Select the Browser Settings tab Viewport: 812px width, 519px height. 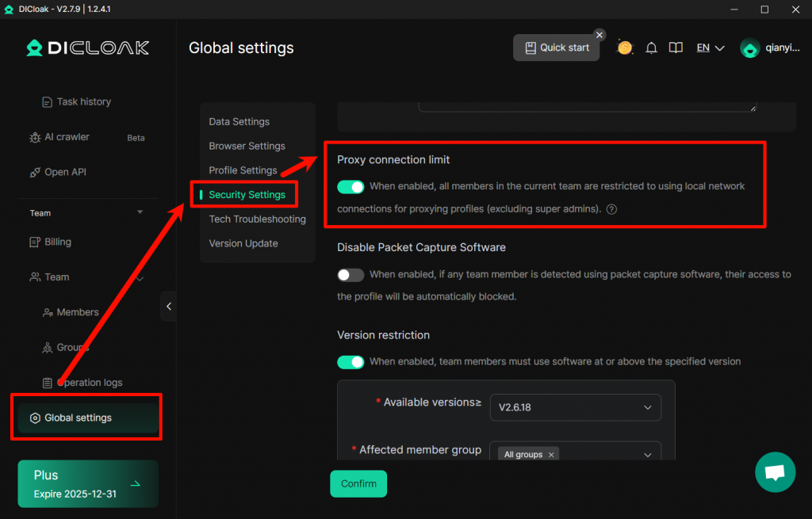point(247,146)
